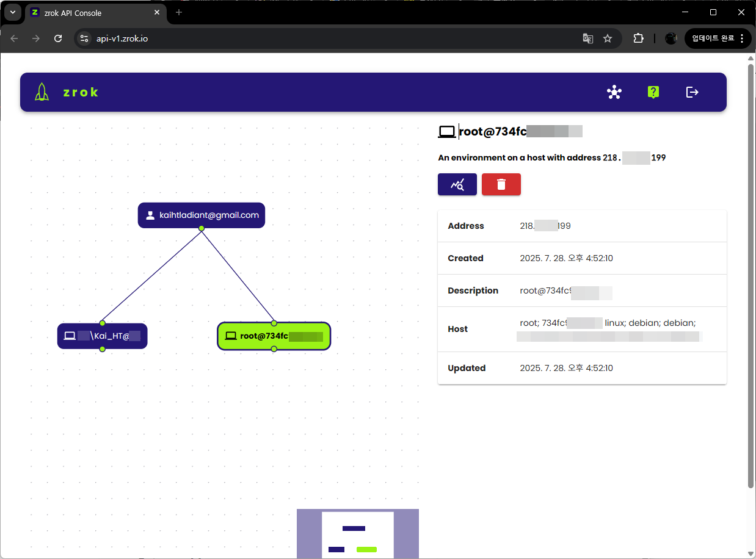Open the browser profile avatar
This screenshot has width=756, height=559.
[x=671, y=38]
